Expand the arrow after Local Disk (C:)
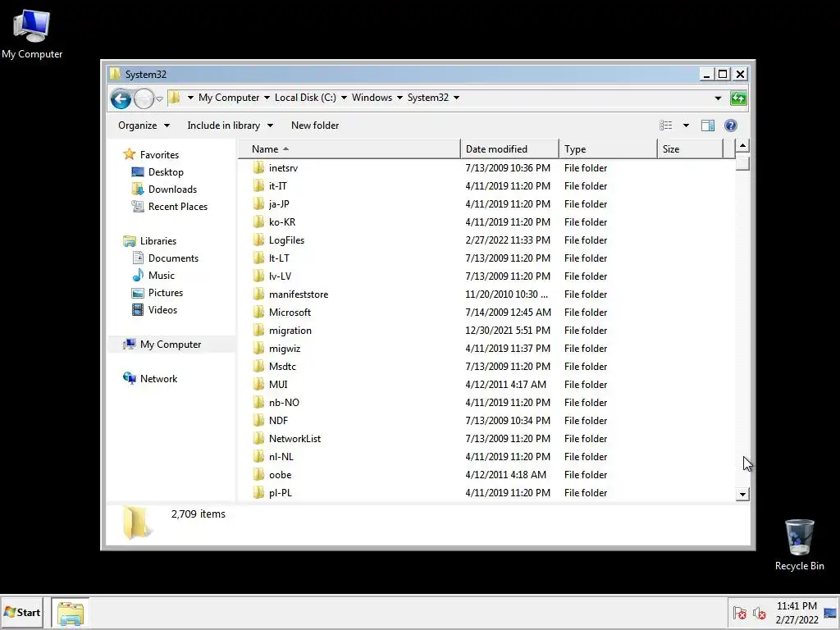This screenshot has height=630, width=840. (x=344, y=98)
